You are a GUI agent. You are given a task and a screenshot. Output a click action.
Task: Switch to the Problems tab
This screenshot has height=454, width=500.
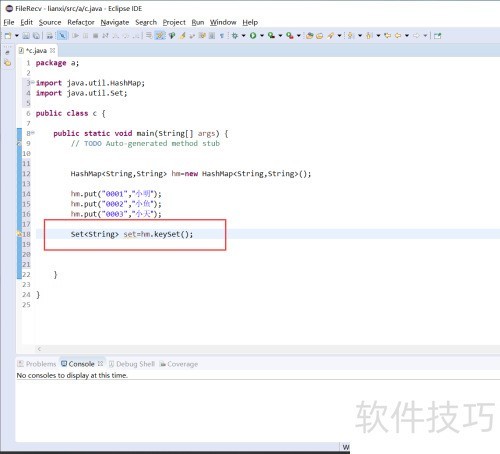tap(37, 364)
